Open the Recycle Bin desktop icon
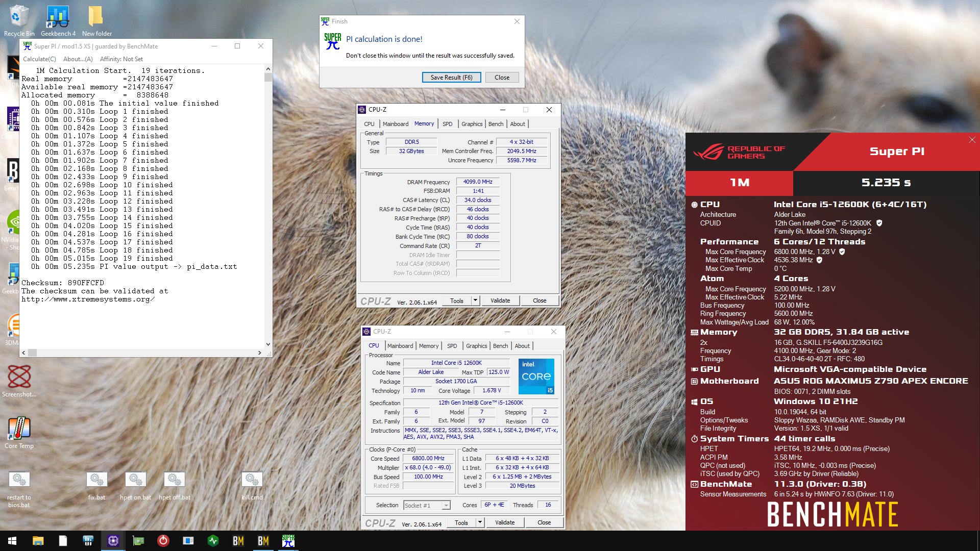Viewport: 980px width, 551px height. [19, 20]
